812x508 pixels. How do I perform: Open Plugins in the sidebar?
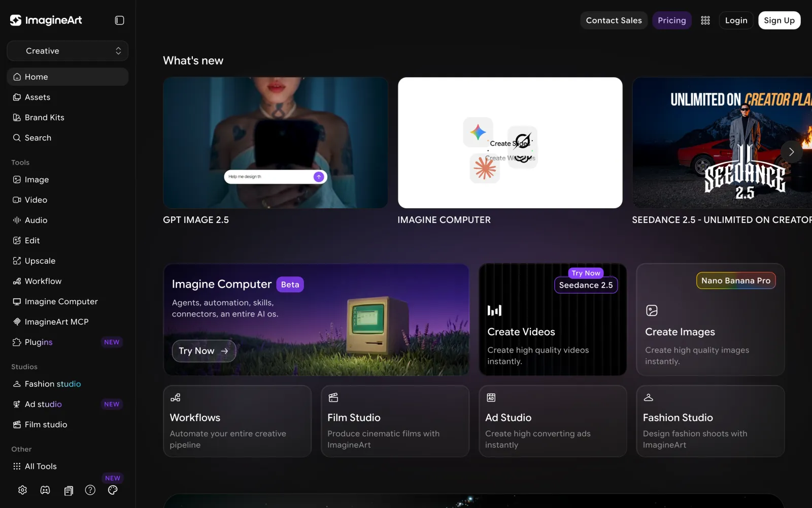coord(67,342)
